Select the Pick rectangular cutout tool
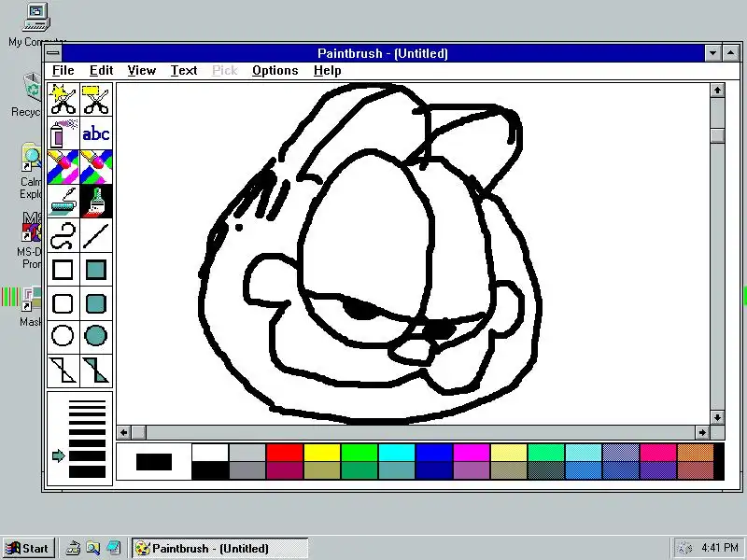 (x=96, y=99)
